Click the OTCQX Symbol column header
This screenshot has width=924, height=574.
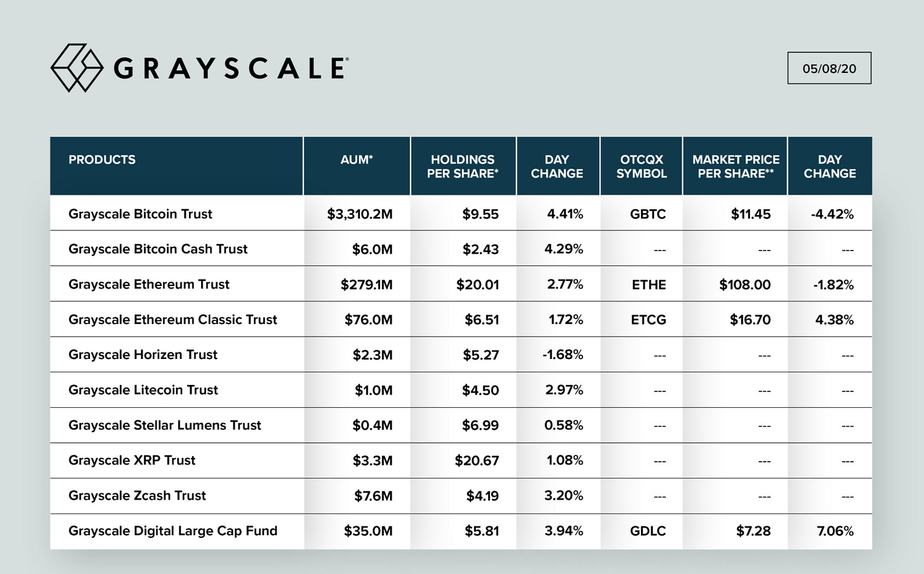click(x=642, y=166)
